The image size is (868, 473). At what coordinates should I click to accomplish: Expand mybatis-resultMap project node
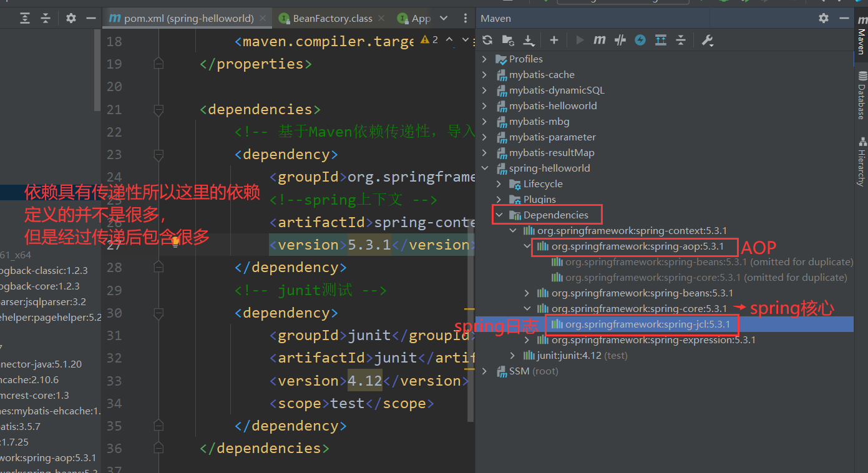point(485,152)
